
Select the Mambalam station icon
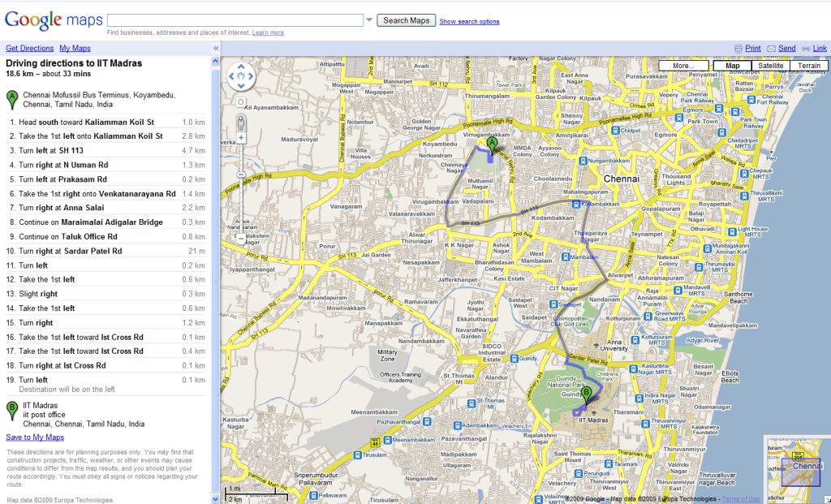(566, 257)
